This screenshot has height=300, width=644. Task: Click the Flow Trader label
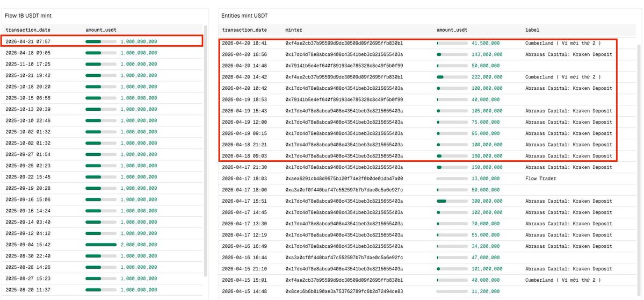pyautogui.click(x=540, y=178)
